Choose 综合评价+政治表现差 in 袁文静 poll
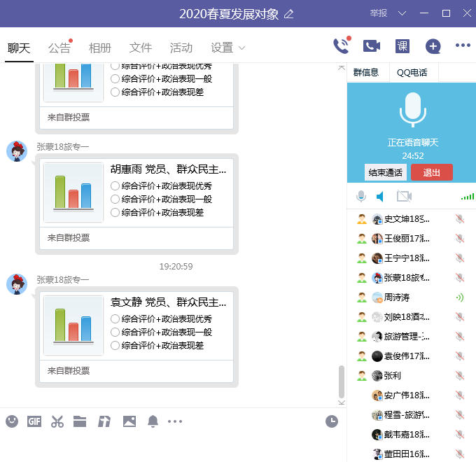Viewport: 476px width, 462px height. (x=115, y=345)
